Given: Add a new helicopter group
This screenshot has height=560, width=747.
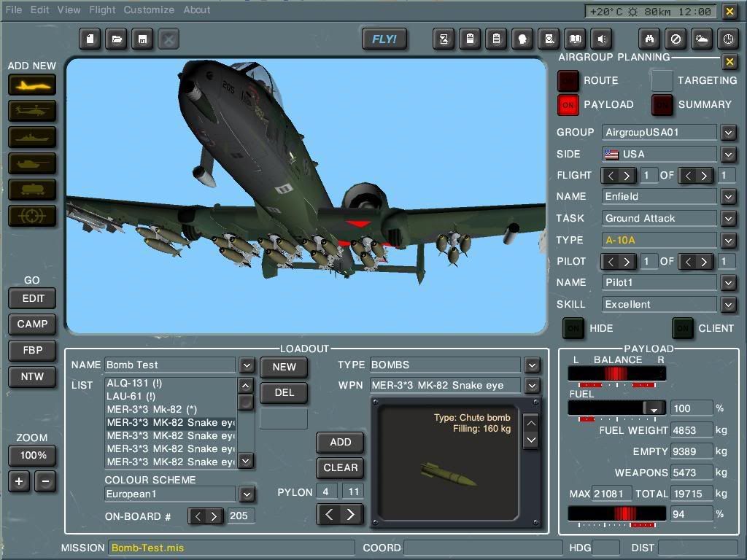Looking at the screenshot, I should tap(32, 111).
